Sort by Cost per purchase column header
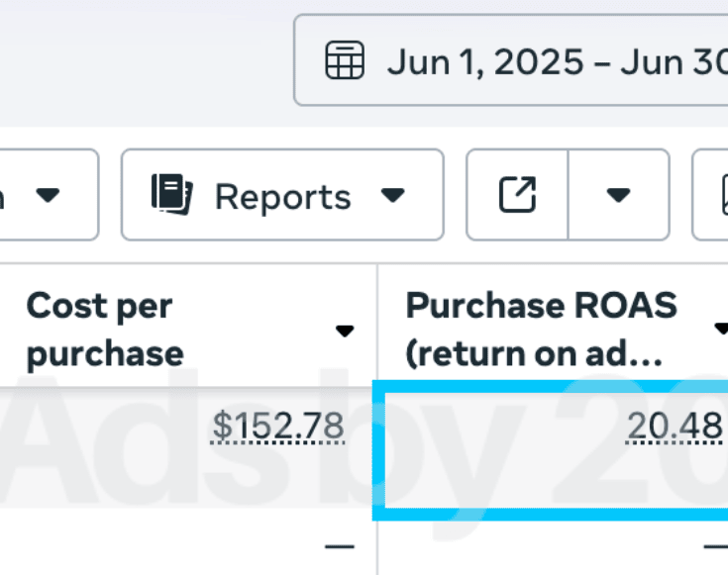 104,330
